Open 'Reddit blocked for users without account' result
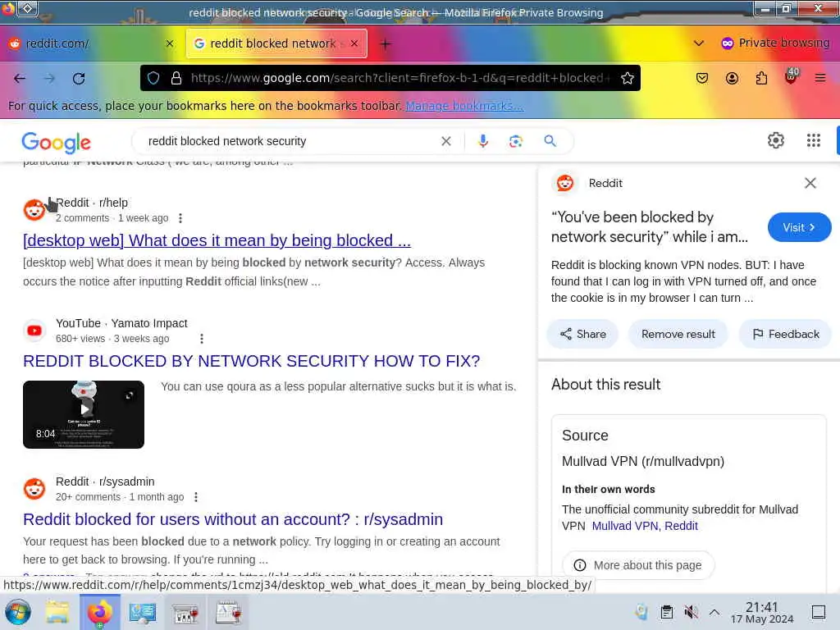Screen dimensions: 840x630 (233, 519)
